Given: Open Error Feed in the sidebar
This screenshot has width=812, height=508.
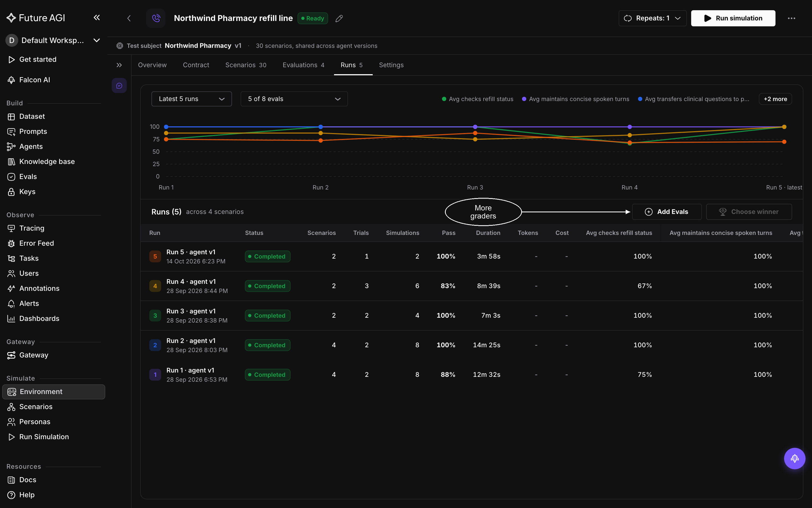Looking at the screenshot, I should tap(36, 243).
